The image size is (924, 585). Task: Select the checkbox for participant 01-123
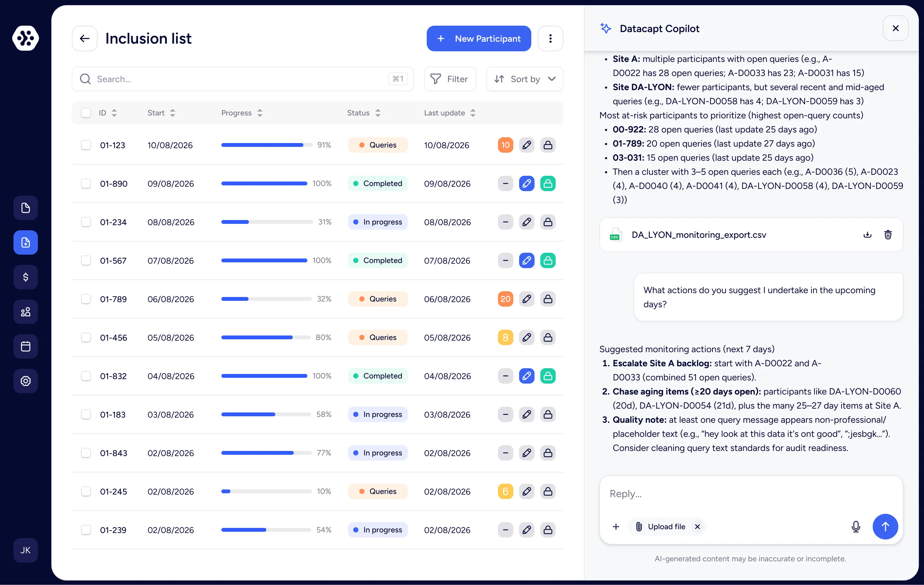[x=86, y=145]
